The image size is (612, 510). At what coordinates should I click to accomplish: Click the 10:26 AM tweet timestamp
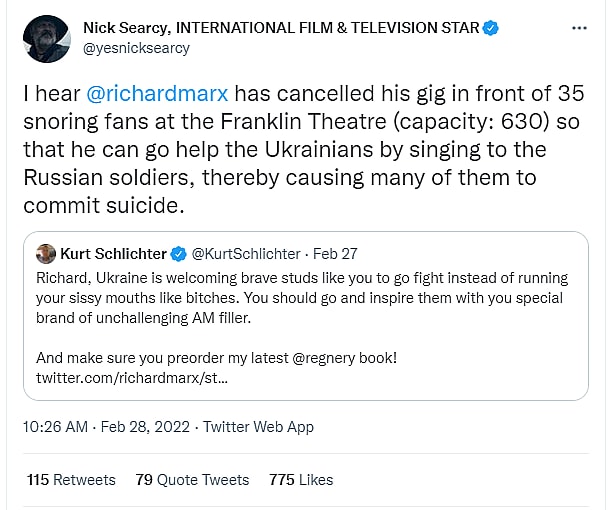(55, 427)
